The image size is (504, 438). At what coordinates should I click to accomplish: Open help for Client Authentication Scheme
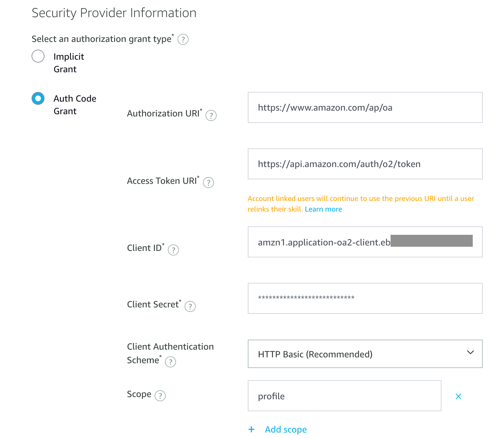pyautogui.click(x=170, y=362)
